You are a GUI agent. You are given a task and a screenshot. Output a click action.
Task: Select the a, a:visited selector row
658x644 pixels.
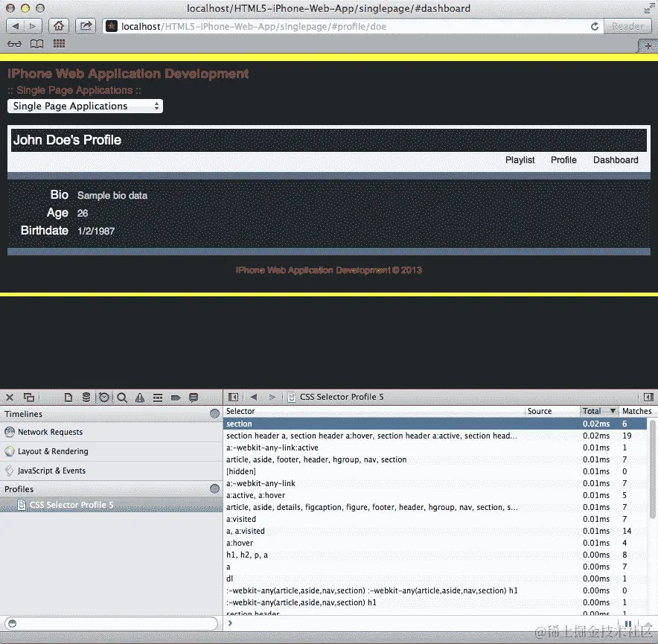tap(435, 531)
